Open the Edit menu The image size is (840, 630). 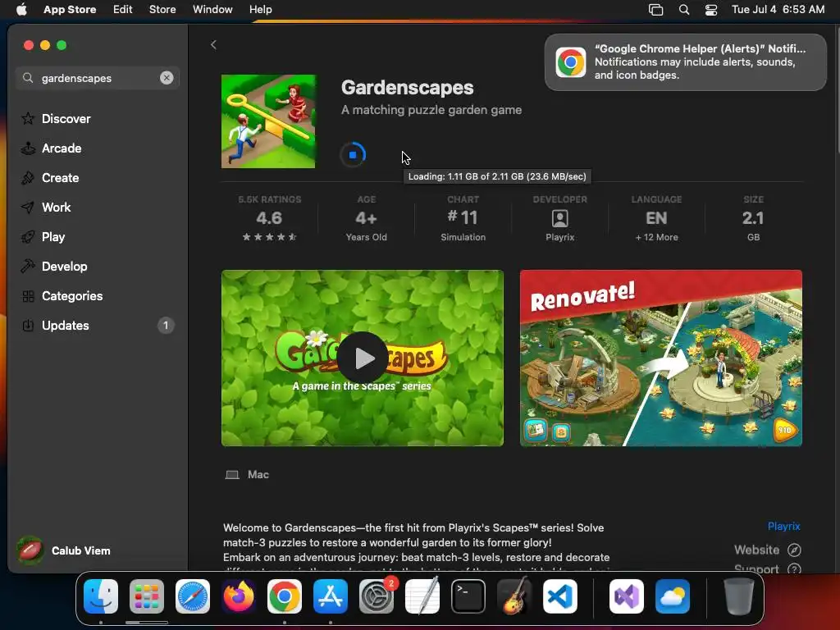pos(123,9)
